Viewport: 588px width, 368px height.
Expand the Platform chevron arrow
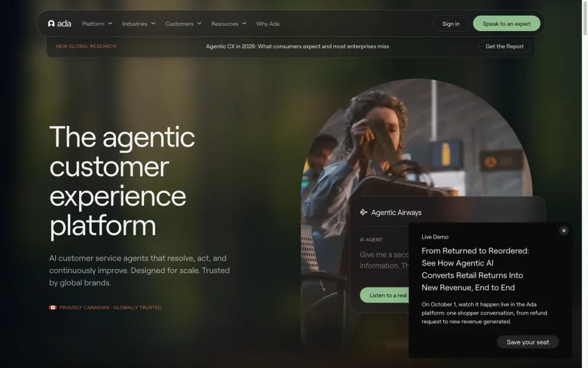pyautogui.click(x=110, y=23)
